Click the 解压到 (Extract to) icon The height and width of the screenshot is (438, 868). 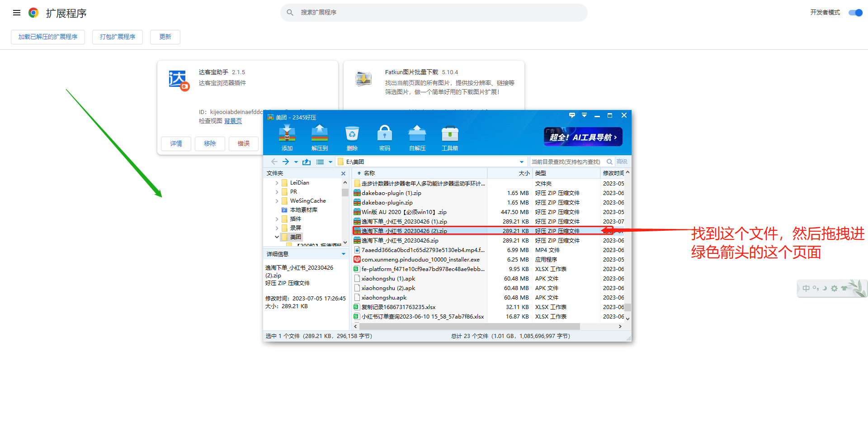coord(319,138)
